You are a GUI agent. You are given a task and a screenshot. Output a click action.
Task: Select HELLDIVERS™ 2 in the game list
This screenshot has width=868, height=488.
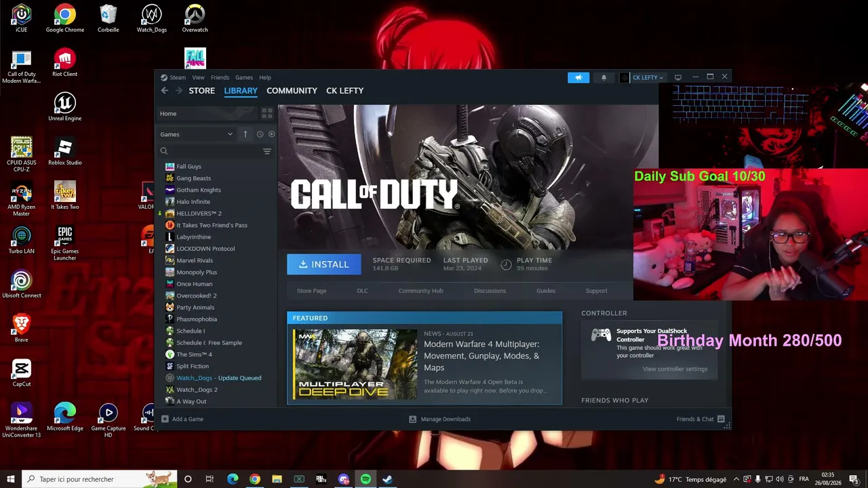199,213
